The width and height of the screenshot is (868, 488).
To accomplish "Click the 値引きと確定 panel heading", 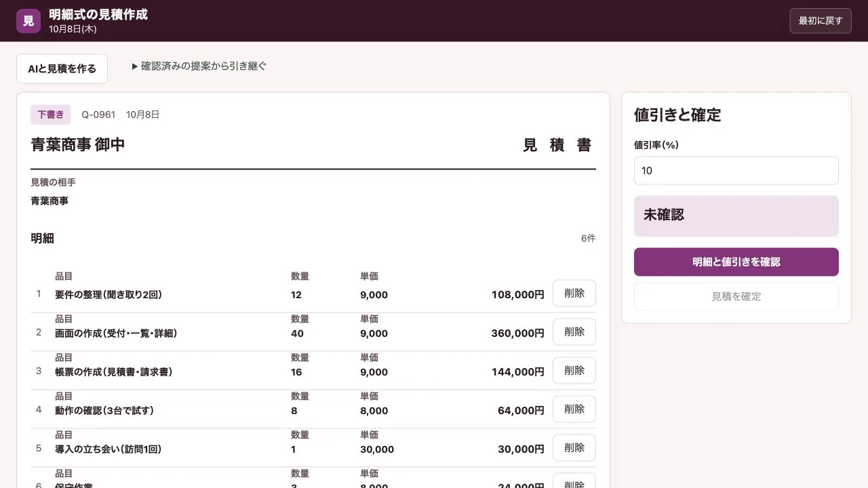I will click(x=677, y=115).
